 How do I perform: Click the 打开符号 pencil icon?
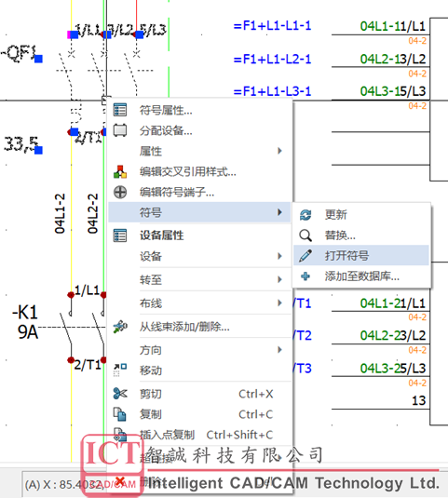305,256
